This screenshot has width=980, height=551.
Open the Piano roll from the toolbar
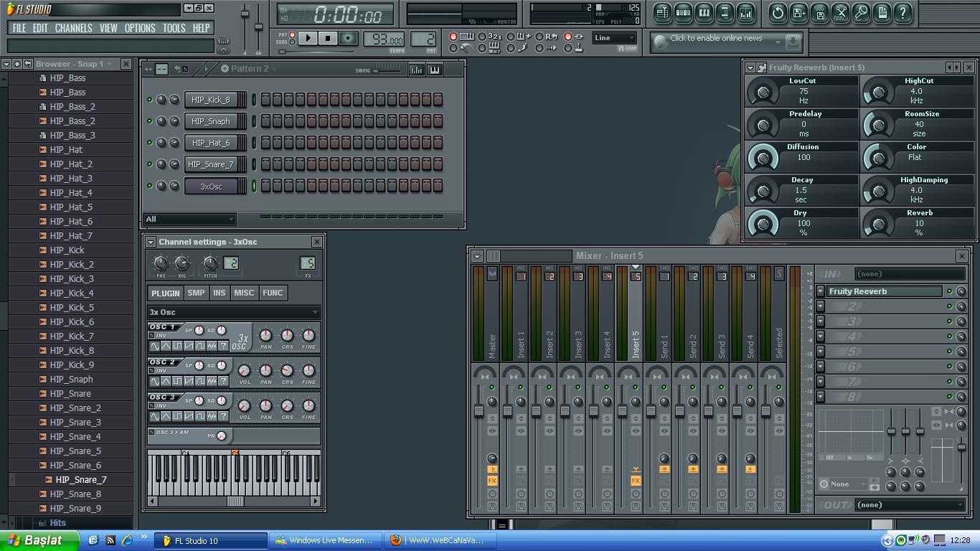704,13
